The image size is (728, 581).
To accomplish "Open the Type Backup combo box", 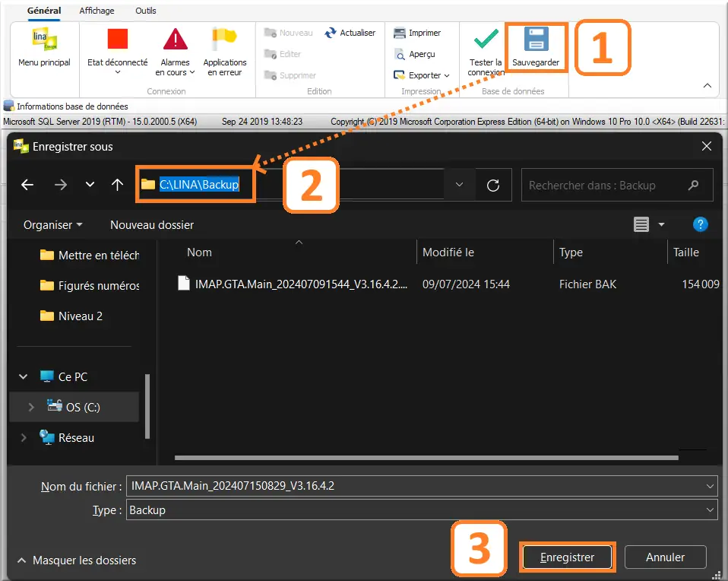I will (422, 510).
